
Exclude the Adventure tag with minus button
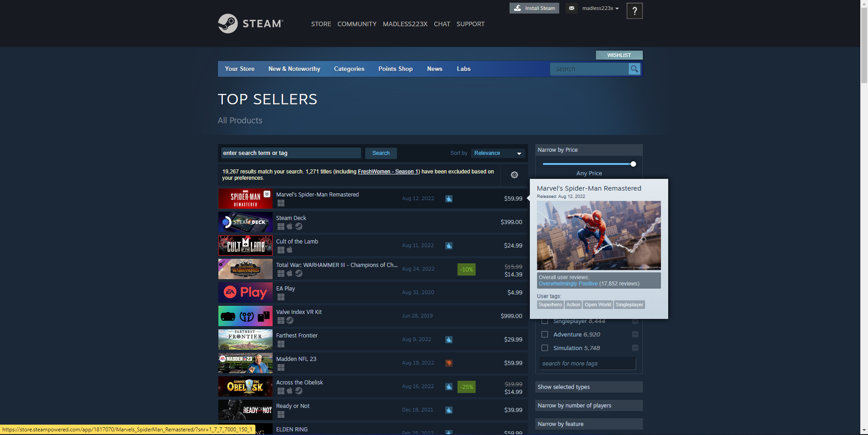(635, 335)
